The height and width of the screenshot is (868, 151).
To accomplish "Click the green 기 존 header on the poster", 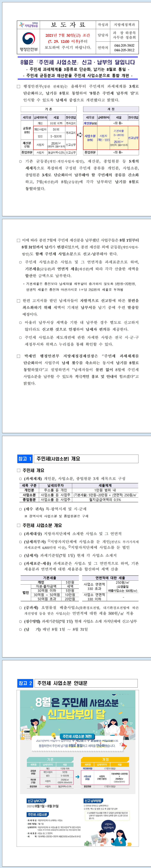I will 50,759.
